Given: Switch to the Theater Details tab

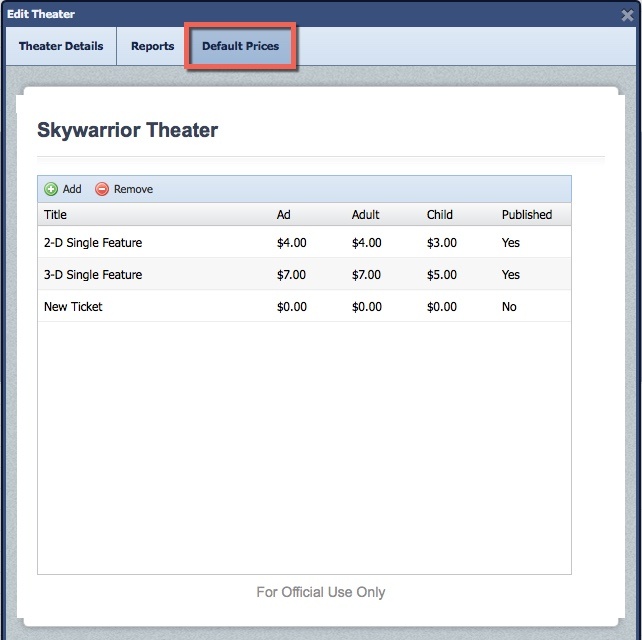Looking at the screenshot, I should click(x=61, y=46).
